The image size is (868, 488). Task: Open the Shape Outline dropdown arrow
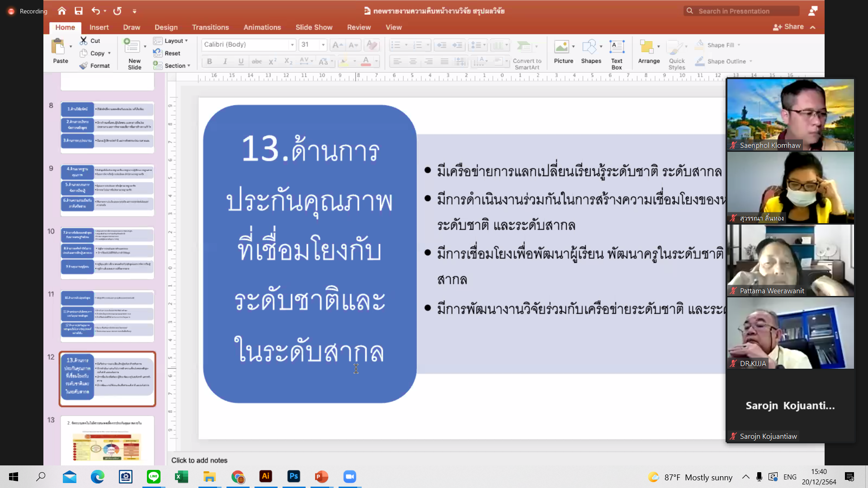[x=750, y=61]
